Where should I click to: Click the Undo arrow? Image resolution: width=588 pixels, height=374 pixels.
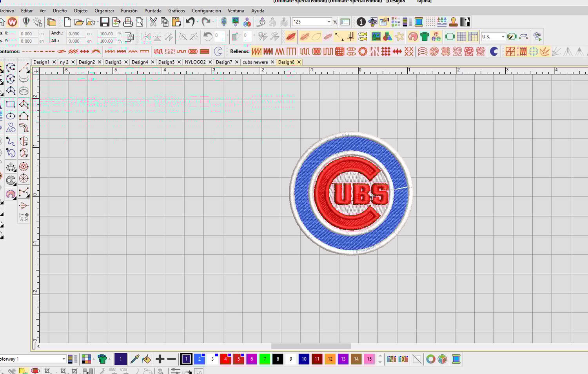190,22
